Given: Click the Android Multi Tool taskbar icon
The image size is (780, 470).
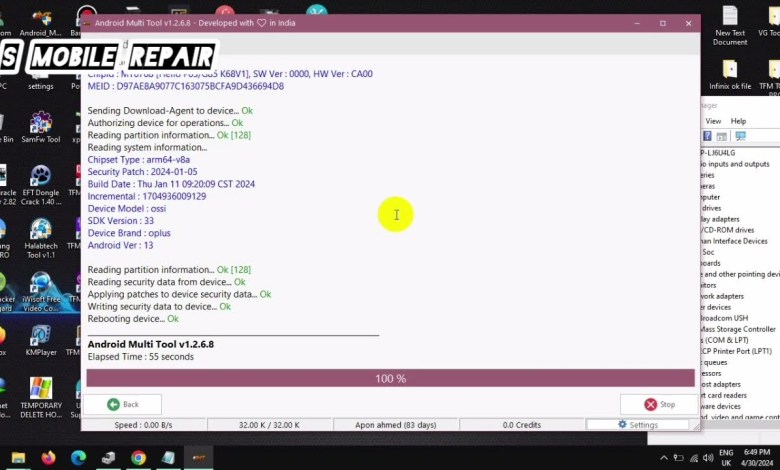Looking at the screenshot, I should coord(198,458).
